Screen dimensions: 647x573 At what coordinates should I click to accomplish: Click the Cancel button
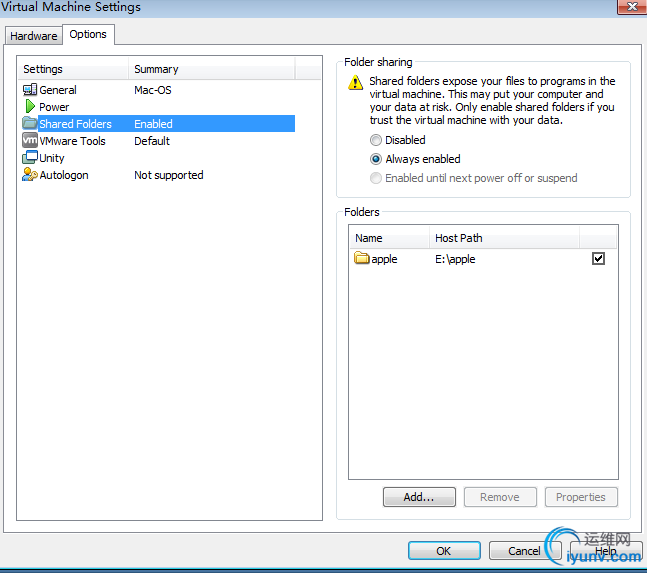(x=524, y=551)
